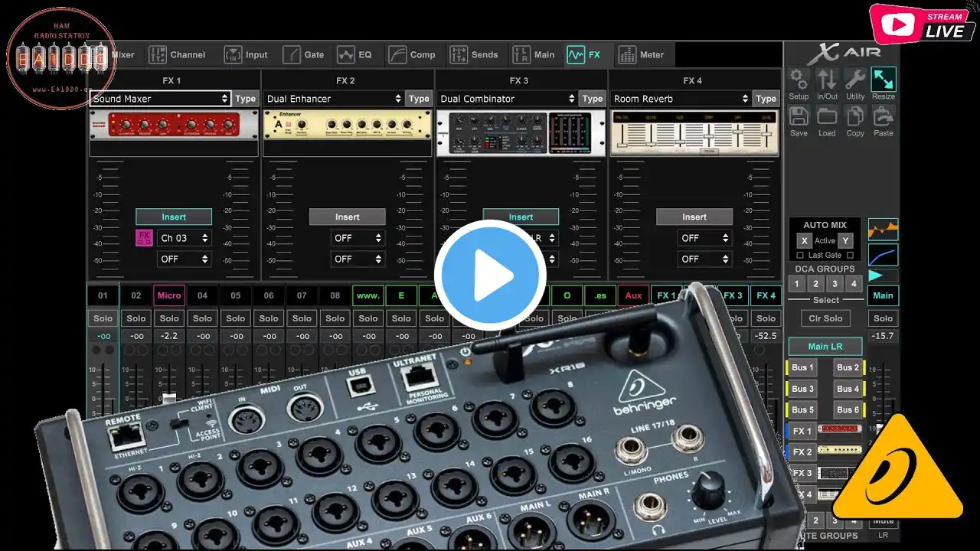Click the FX 1 Type button
980x551 pixels.
(x=246, y=99)
